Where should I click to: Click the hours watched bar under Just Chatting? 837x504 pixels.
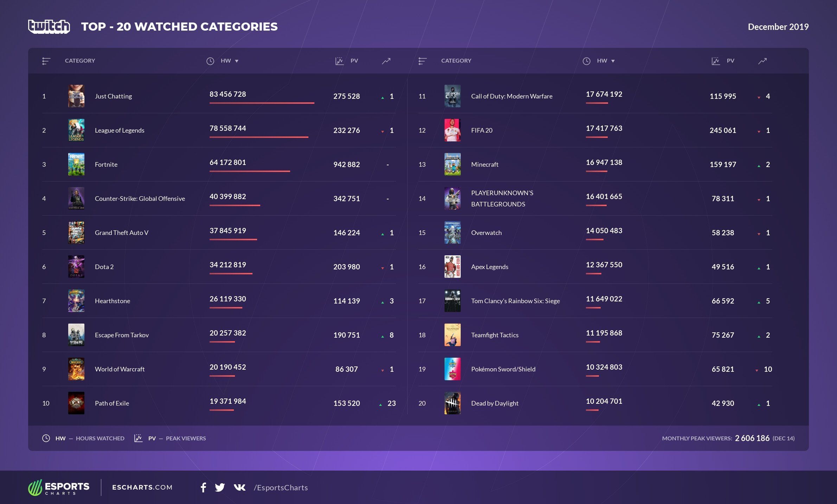click(262, 103)
